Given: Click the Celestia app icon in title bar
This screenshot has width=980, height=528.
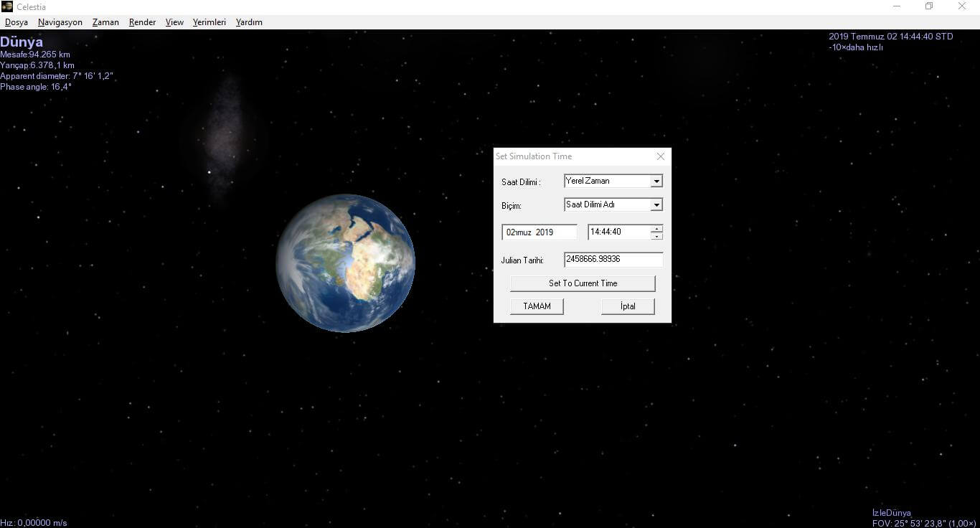Looking at the screenshot, I should click(x=7, y=7).
